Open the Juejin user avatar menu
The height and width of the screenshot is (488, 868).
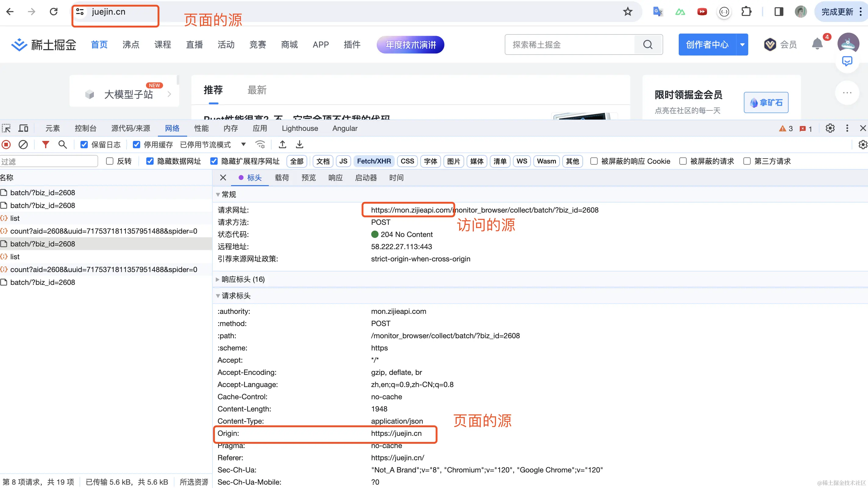[848, 44]
